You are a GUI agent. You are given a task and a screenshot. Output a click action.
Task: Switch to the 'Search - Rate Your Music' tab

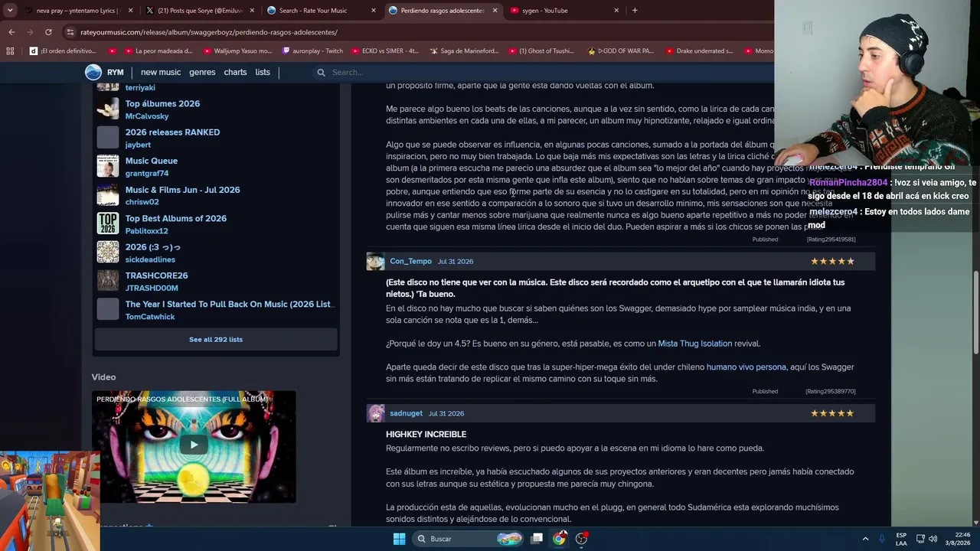[x=320, y=11]
